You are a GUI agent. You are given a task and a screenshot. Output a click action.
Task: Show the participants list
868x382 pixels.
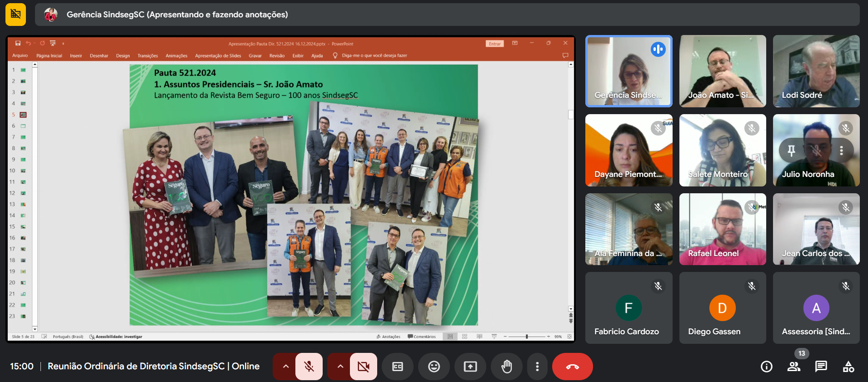[794, 367]
